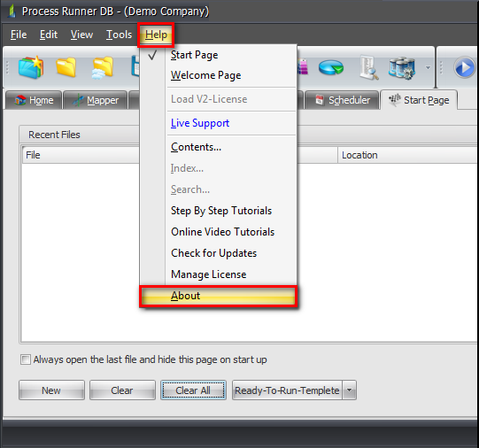The image size is (479, 448).
Task: Click the calendar icon on Scheduler tab
Action: tap(320, 100)
